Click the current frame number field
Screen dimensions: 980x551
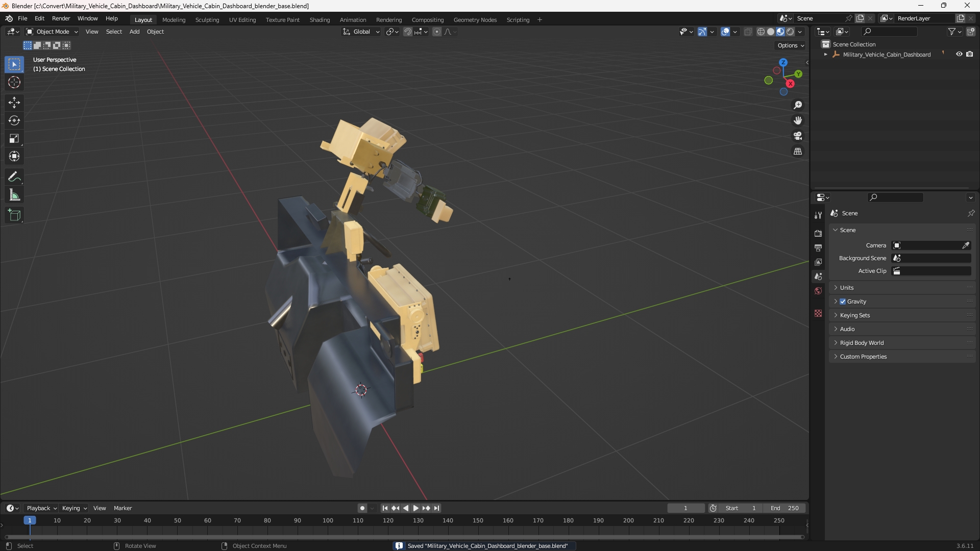click(685, 508)
